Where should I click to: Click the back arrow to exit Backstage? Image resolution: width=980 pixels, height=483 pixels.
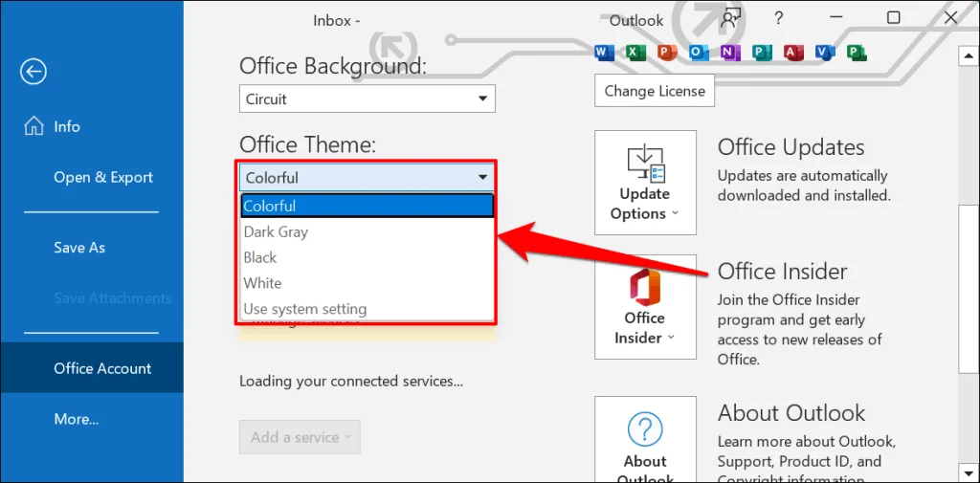tap(33, 72)
